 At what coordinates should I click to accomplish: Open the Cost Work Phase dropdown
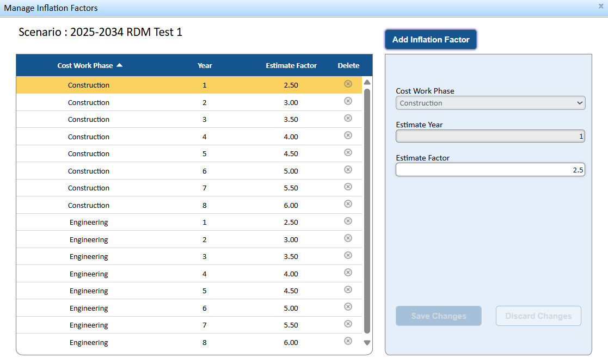pyautogui.click(x=490, y=103)
